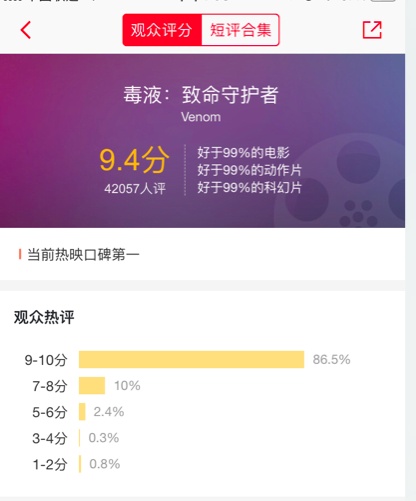This screenshot has width=416, height=501.
Task: Click the 0.8% label for 1-2分
Action: tap(105, 464)
